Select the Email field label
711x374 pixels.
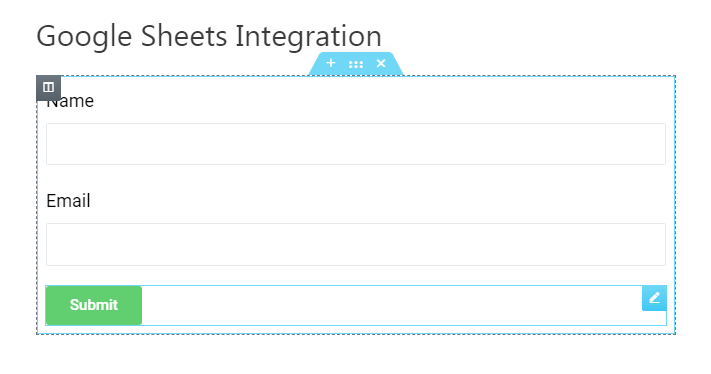click(x=68, y=201)
